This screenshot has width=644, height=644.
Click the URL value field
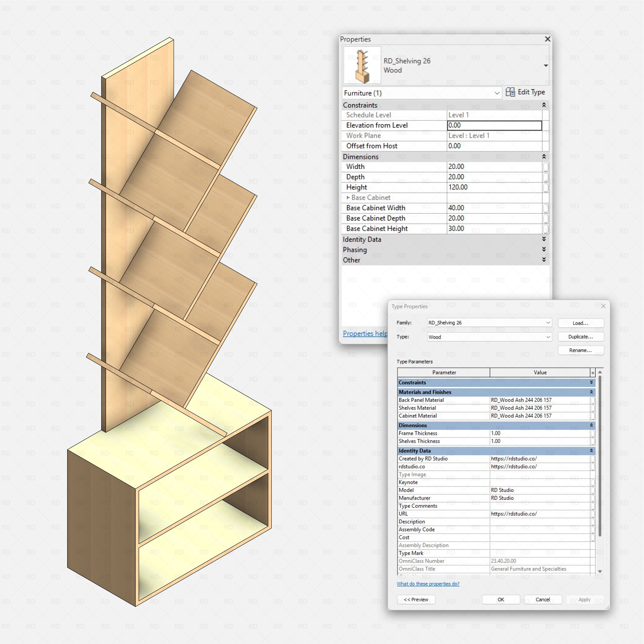pyautogui.click(x=540, y=514)
